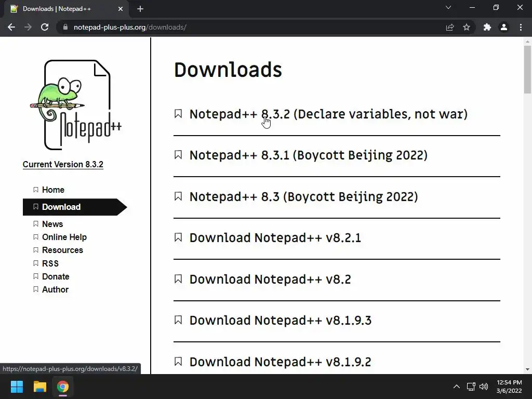This screenshot has height=399, width=532.
Task: Click the bookmark icon next to Notepad++ 8.3 release
Action: (178, 196)
